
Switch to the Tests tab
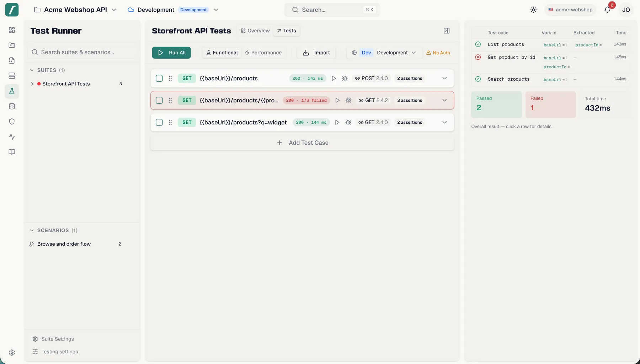287,31
